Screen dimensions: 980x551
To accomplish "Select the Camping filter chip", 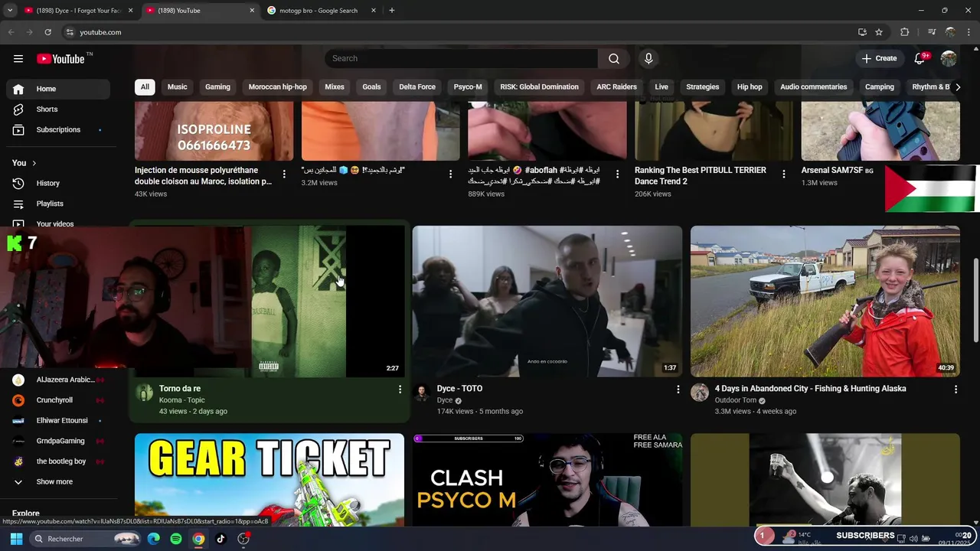I will (x=879, y=87).
